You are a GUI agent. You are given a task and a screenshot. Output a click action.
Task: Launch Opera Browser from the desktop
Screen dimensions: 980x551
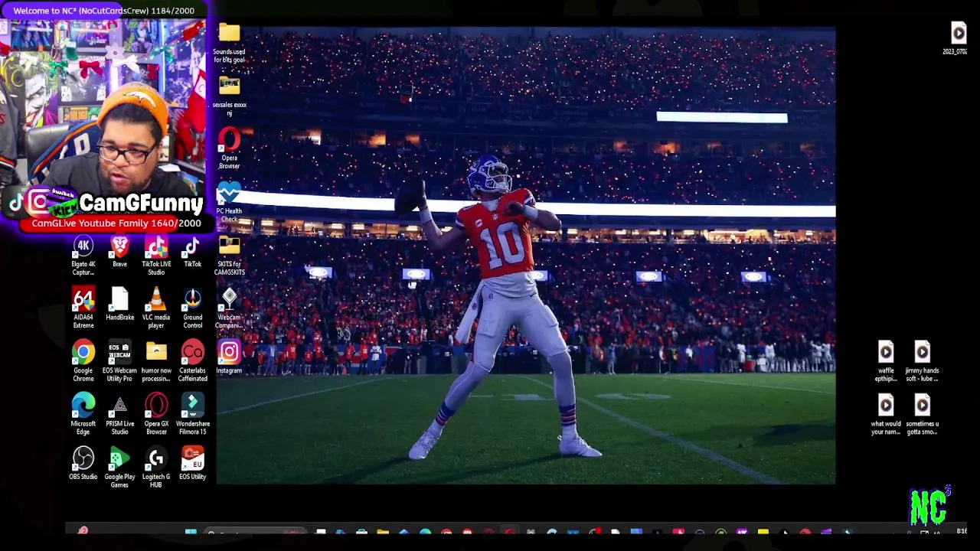pos(229,149)
